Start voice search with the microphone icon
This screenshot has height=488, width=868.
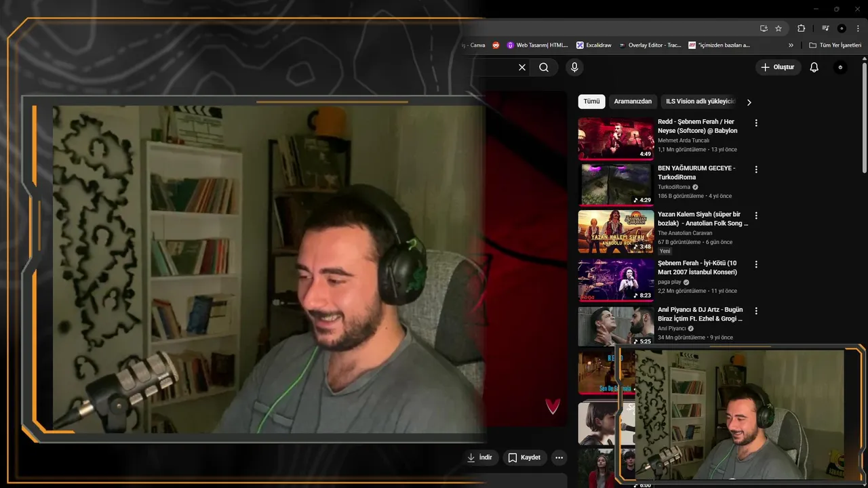pyautogui.click(x=574, y=67)
